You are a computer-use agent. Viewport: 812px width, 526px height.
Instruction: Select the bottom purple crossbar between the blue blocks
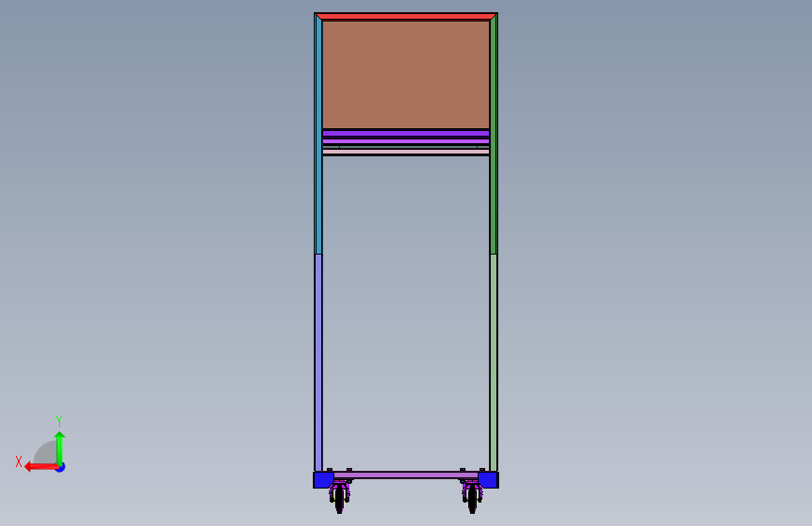pos(406,475)
